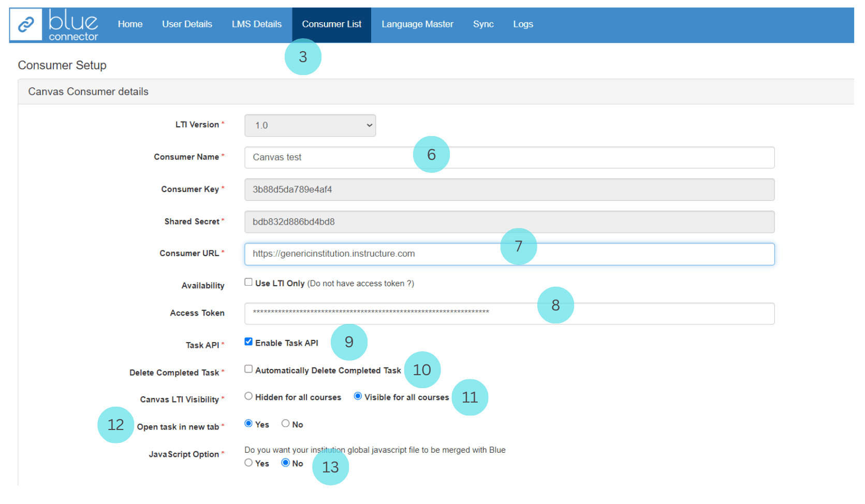Open the User Details page
Image resolution: width=865 pixels, height=504 pixels.
(187, 24)
